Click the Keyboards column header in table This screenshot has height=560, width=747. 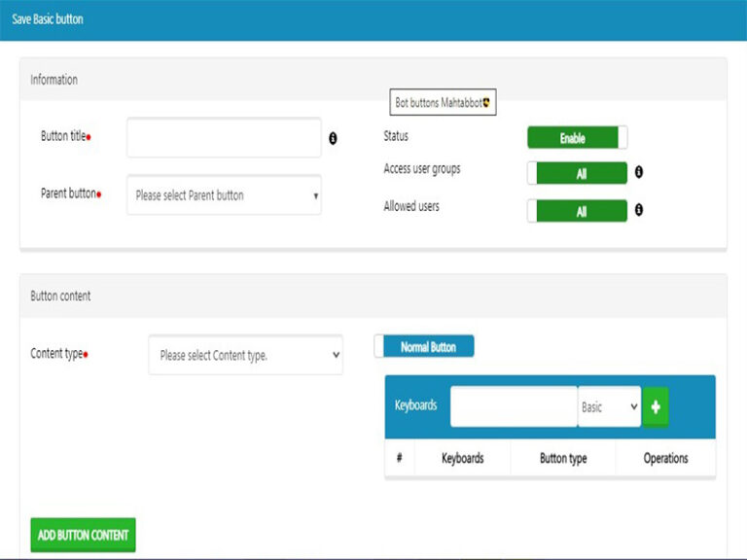(462, 458)
